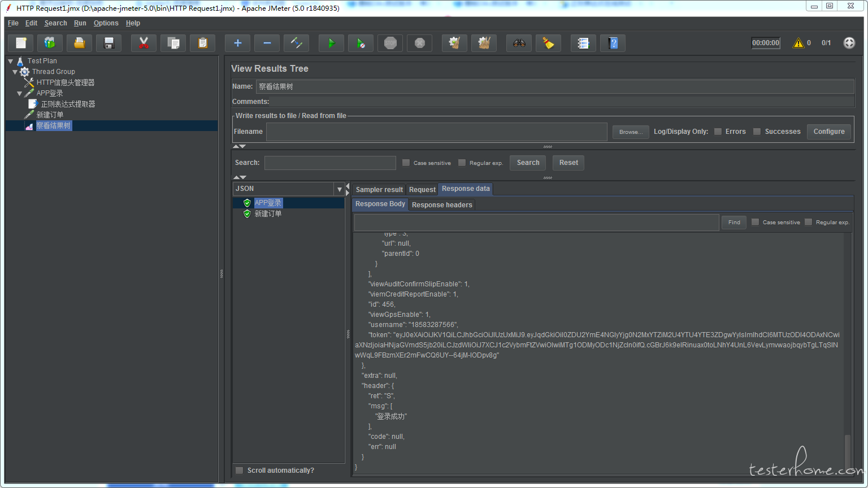Click the Save floppy disk icon
868x488 pixels.
tap(109, 43)
